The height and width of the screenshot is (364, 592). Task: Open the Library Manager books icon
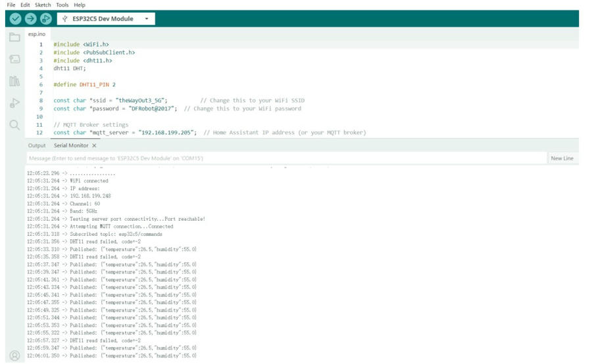coord(14,81)
